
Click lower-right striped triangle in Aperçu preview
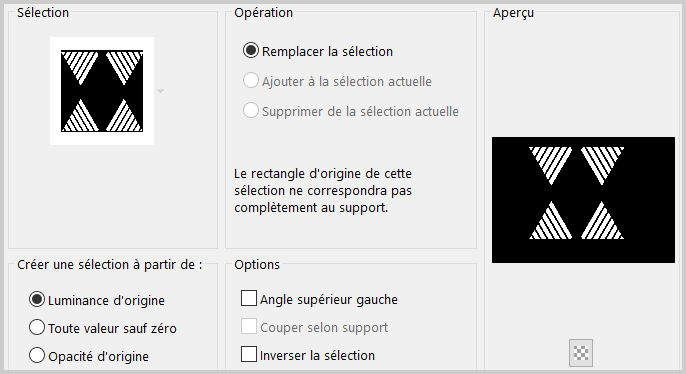602,221
